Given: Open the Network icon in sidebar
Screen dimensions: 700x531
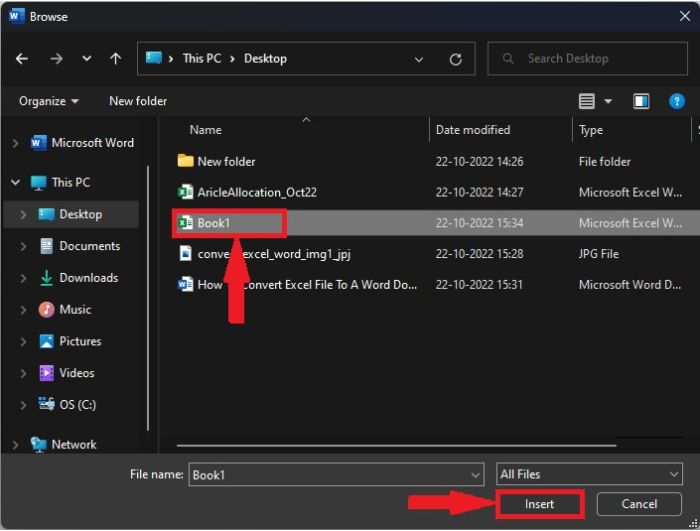Looking at the screenshot, I should coord(38,444).
